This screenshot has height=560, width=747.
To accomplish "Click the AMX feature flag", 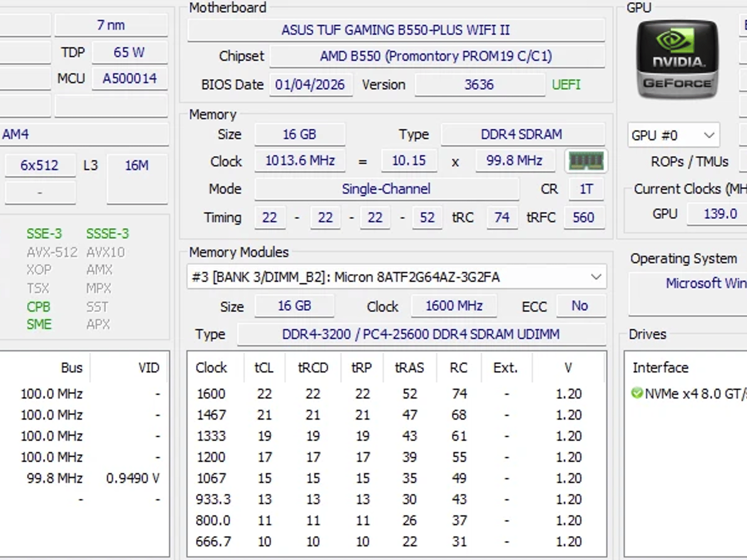I will [100, 270].
